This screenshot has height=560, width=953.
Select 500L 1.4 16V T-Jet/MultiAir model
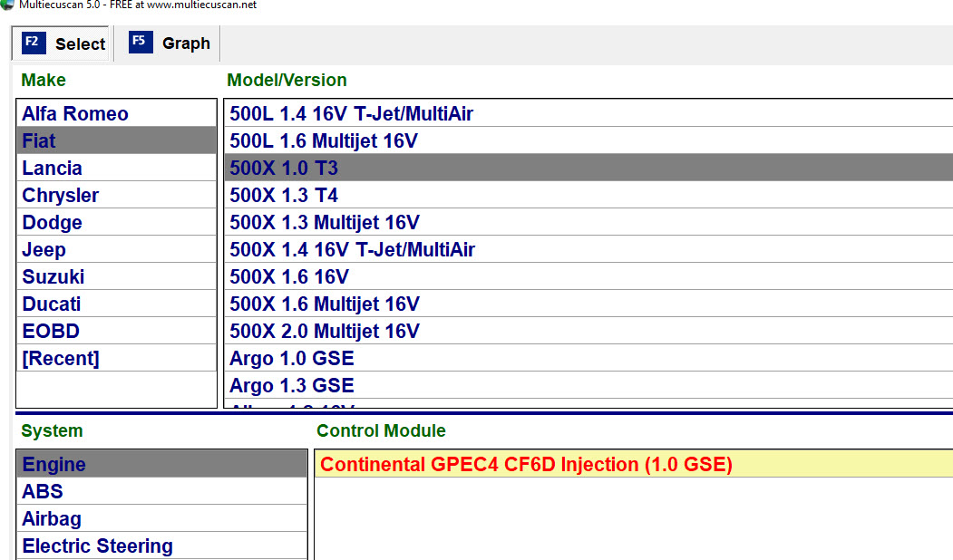(351, 114)
